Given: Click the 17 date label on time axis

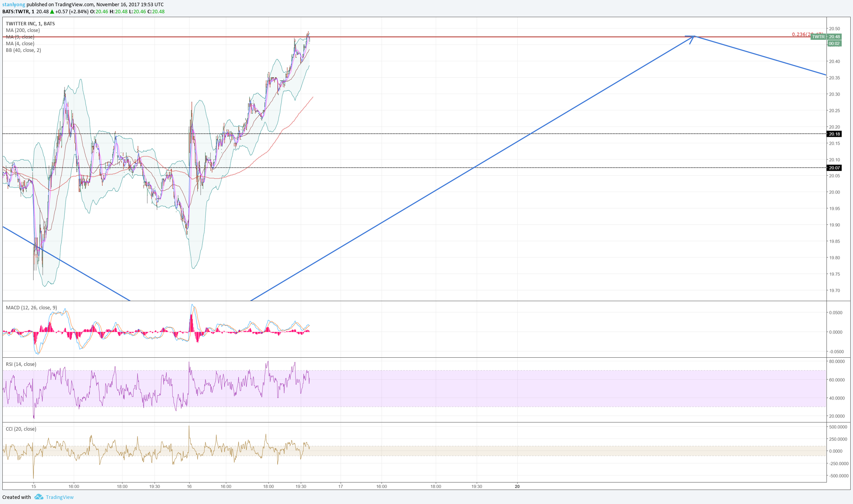Looking at the screenshot, I should [340, 486].
